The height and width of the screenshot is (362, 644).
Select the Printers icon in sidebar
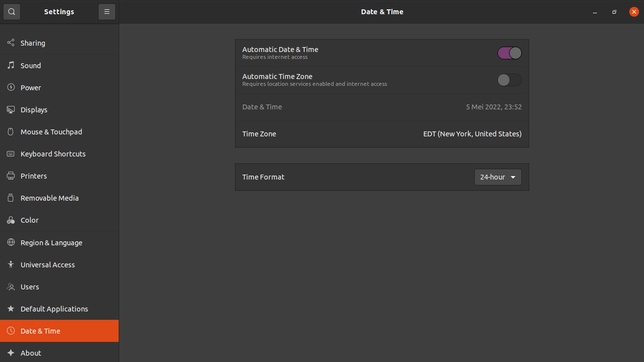click(10, 176)
